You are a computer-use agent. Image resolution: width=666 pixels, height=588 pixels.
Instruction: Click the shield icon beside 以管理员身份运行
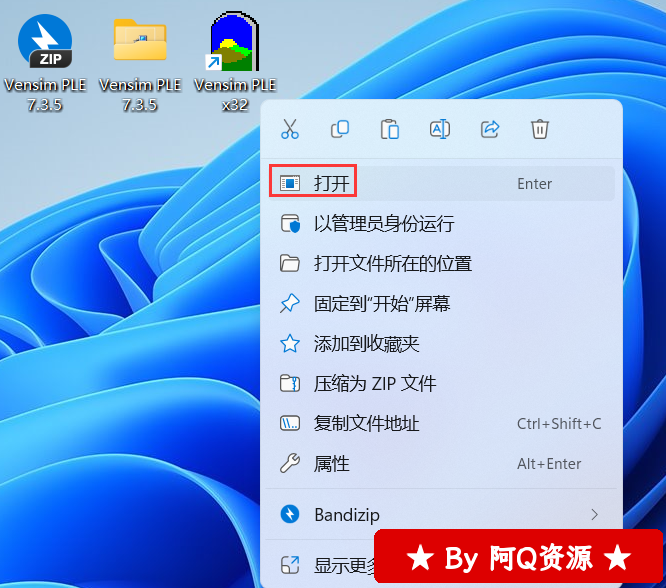point(290,223)
